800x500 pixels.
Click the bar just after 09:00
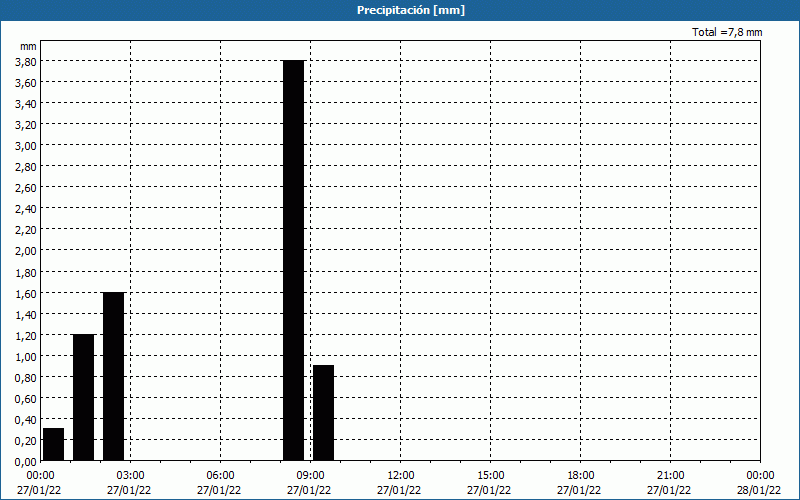coord(323,413)
